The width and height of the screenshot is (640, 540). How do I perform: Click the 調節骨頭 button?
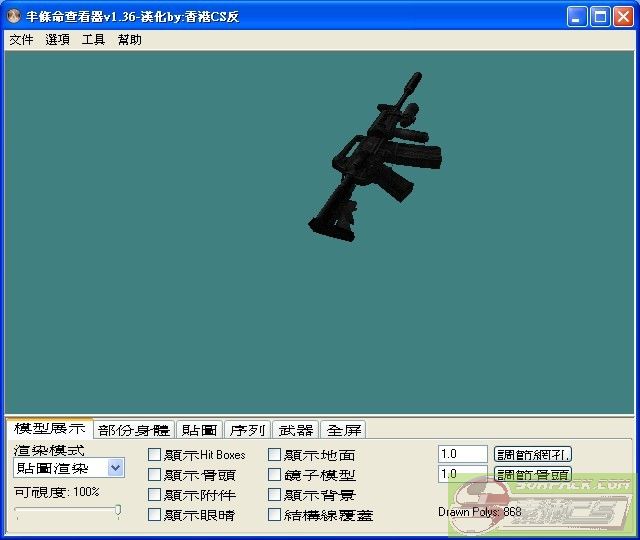click(x=533, y=474)
